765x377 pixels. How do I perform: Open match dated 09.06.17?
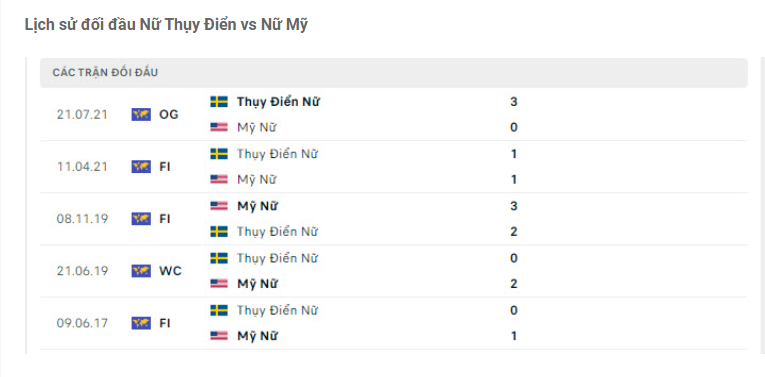click(82, 323)
